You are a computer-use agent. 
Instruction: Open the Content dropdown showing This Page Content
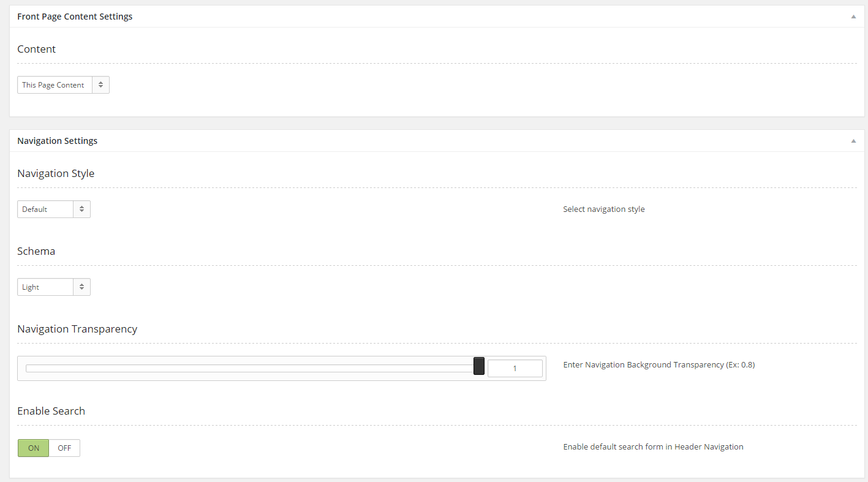click(x=55, y=85)
